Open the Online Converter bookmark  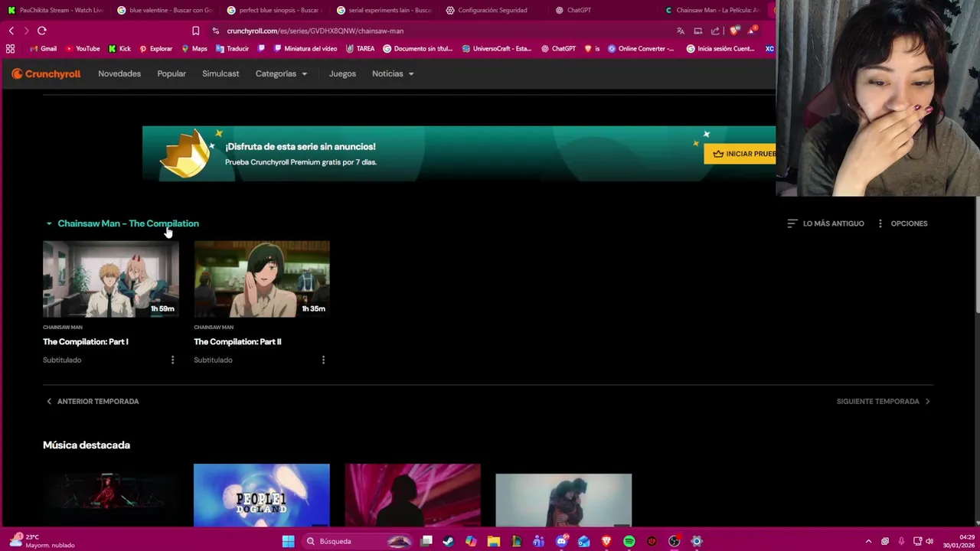click(641, 48)
